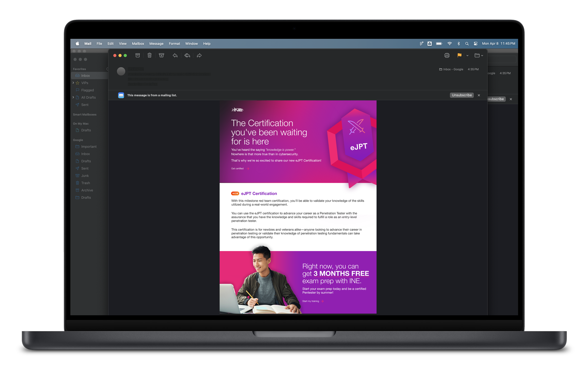The width and height of the screenshot is (588, 370).
Task: Click the Trash delete icon in toolbar
Action: point(149,56)
